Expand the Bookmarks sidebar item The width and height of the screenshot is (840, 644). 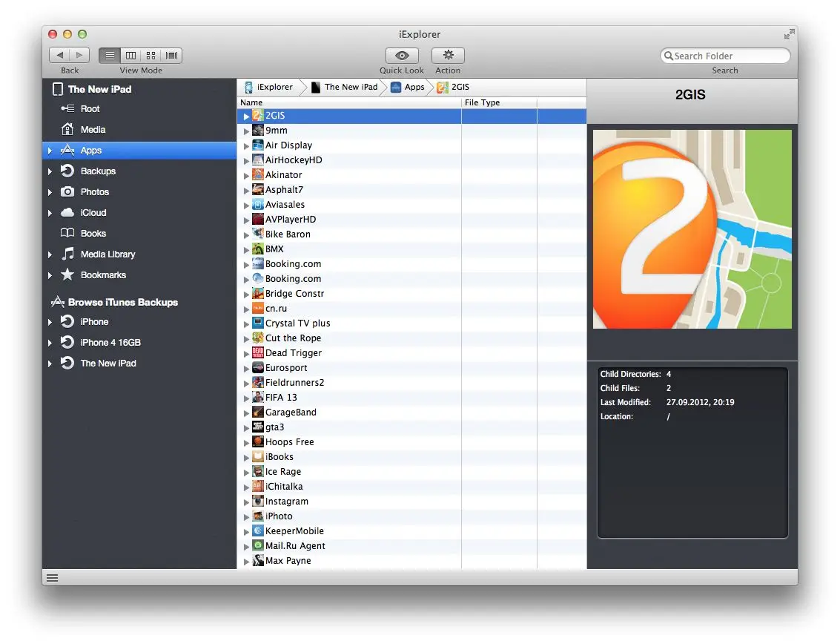(49, 275)
